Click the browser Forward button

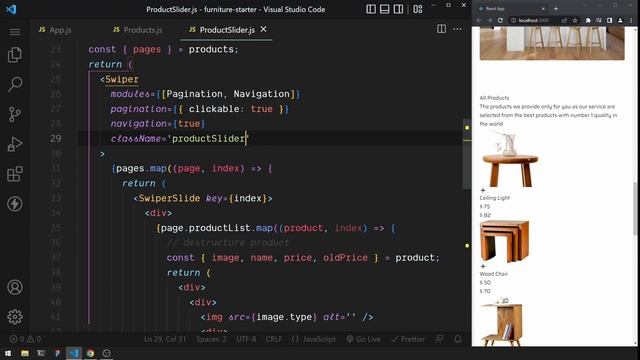point(489,20)
